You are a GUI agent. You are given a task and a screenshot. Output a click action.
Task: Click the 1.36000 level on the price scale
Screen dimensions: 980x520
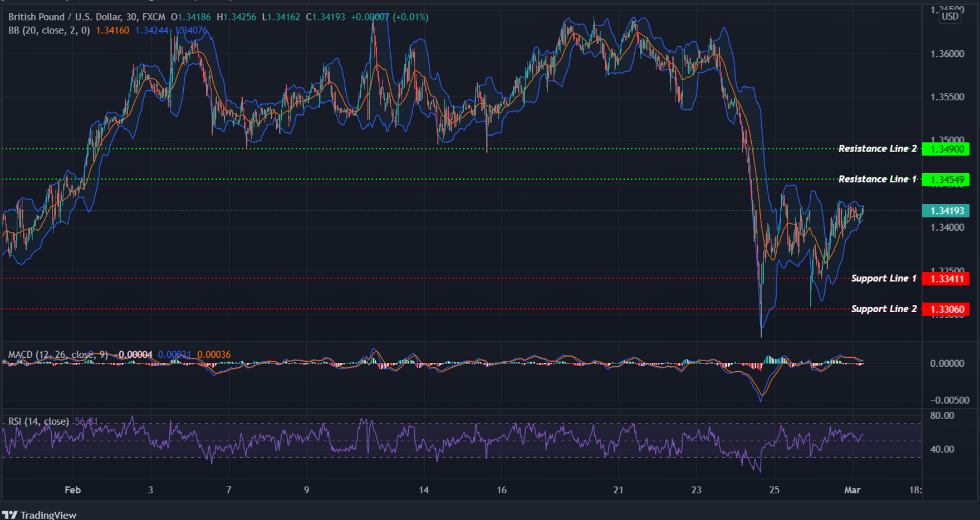click(x=947, y=54)
